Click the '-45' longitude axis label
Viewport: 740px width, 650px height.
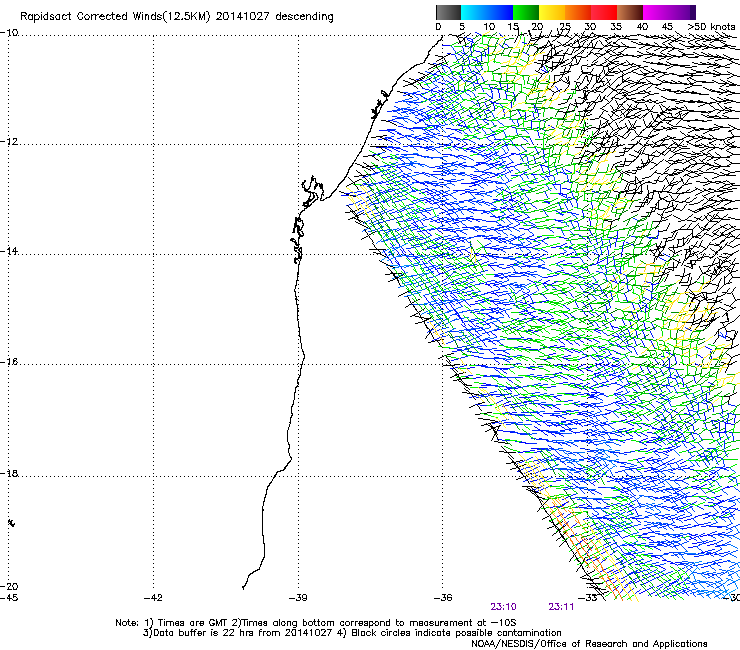pos(9,598)
